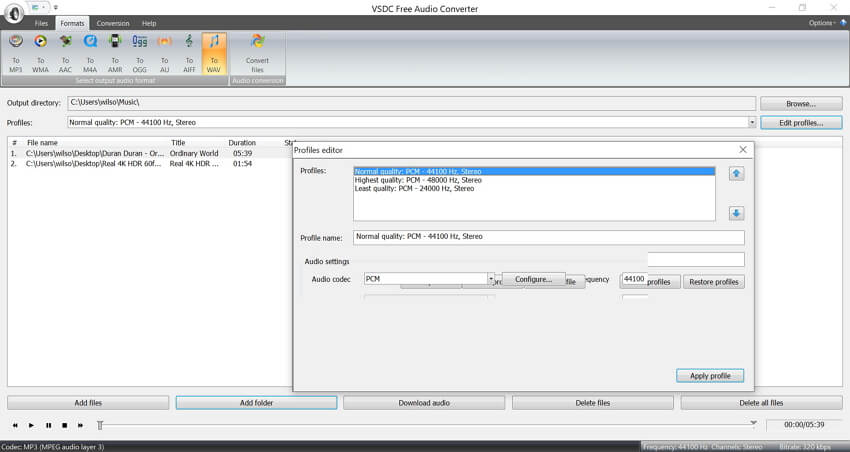The width and height of the screenshot is (850, 452).
Task: Select Normal quality PCM 44100 Hz profile in list
Action: [534, 171]
